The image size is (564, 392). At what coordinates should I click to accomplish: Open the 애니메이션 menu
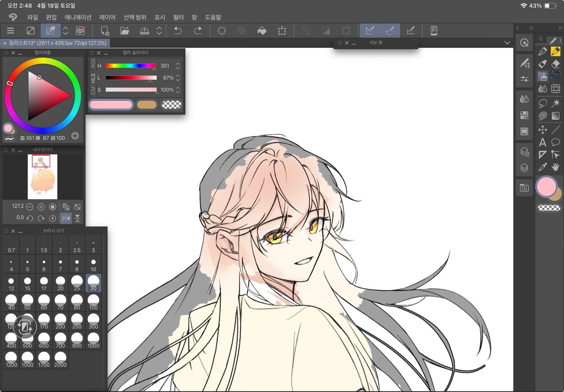[x=78, y=17]
